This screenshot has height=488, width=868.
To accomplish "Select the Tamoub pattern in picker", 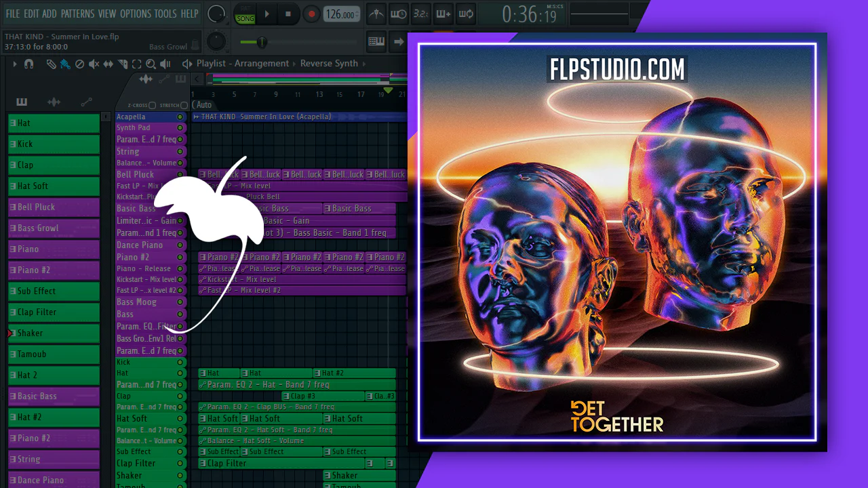I will 54,354.
